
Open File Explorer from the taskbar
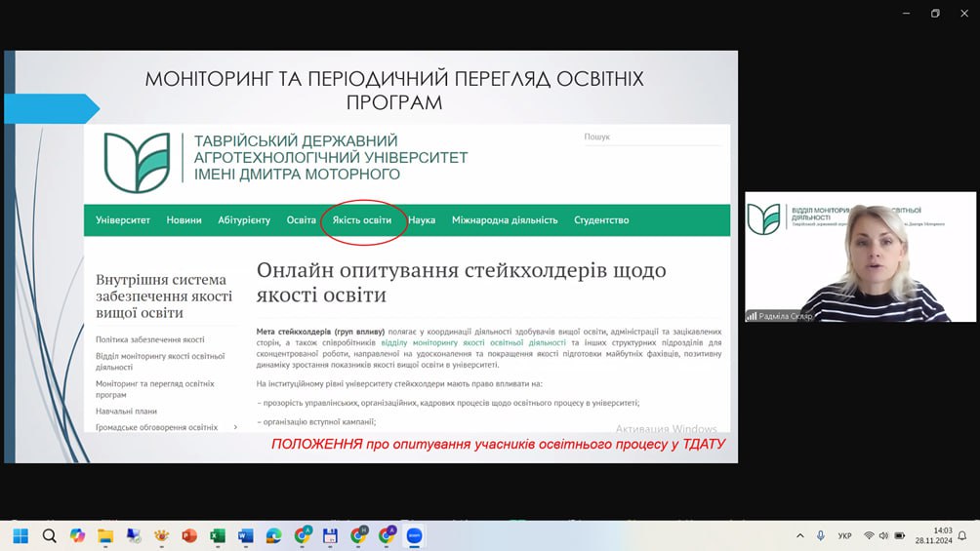(x=105, y=535)
